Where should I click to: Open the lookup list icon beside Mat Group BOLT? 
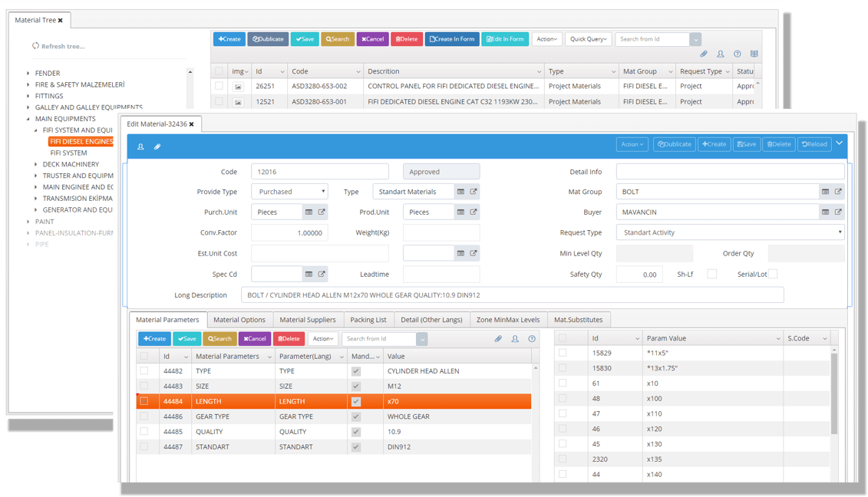825,192
